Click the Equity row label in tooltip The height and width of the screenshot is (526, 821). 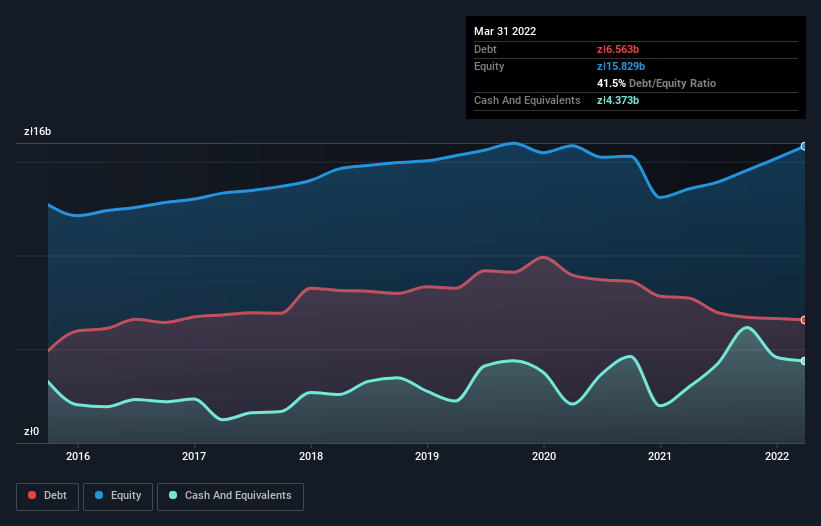(489, 66)
